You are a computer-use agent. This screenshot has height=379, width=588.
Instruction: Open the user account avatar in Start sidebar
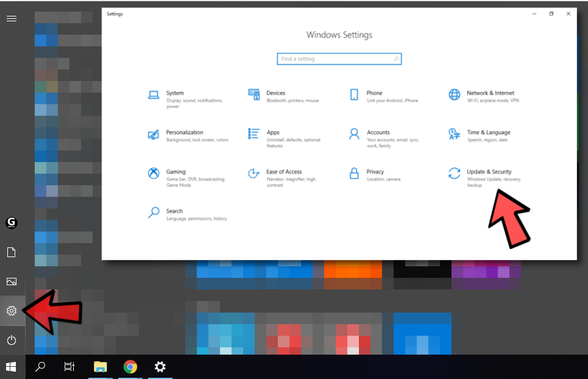coord(12,223)
